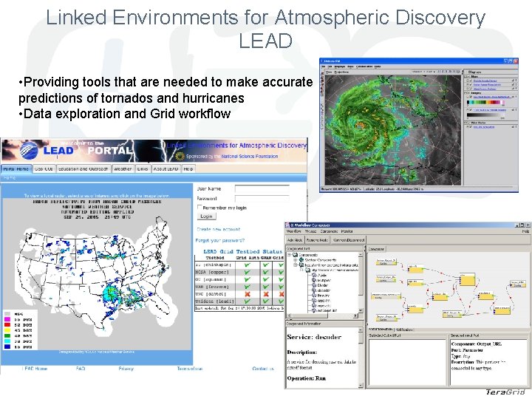Click the Privacy footer link
This screenshot has height=399, width=532.
(126, 369)
